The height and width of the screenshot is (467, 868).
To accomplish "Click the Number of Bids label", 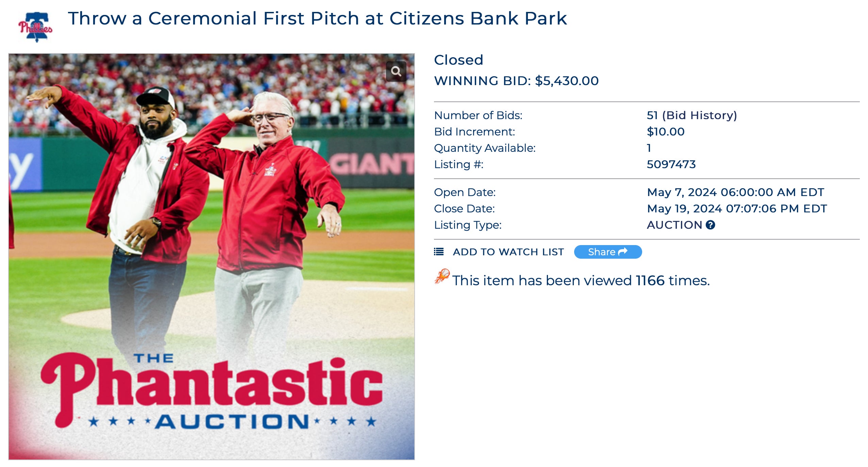I will [478, 115].
